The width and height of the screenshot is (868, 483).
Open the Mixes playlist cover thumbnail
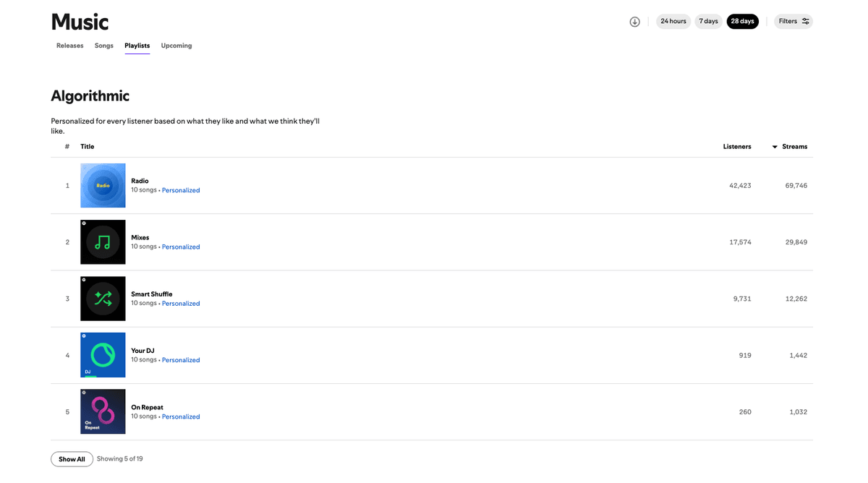tap(103, 242)
